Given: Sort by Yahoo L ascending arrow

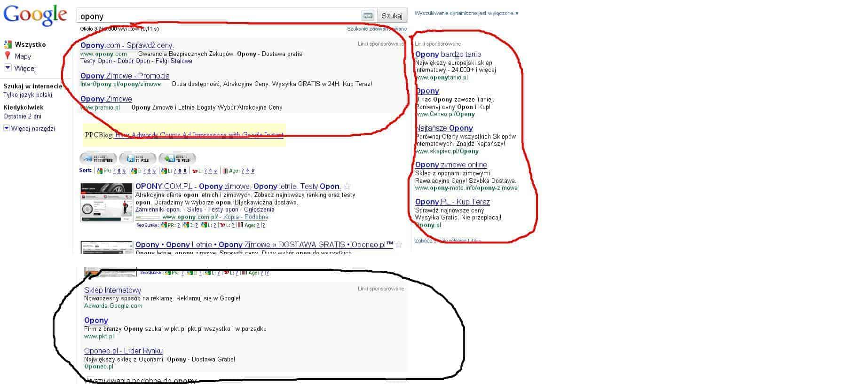Looking at the screenshot, I should pos(210,171).
